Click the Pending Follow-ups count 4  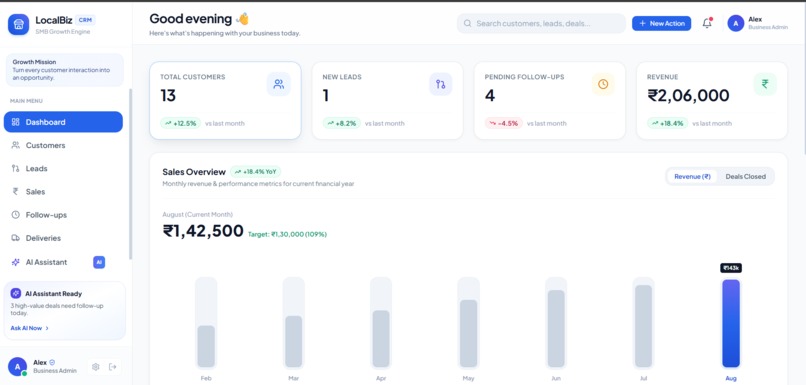tap(490, 96)
